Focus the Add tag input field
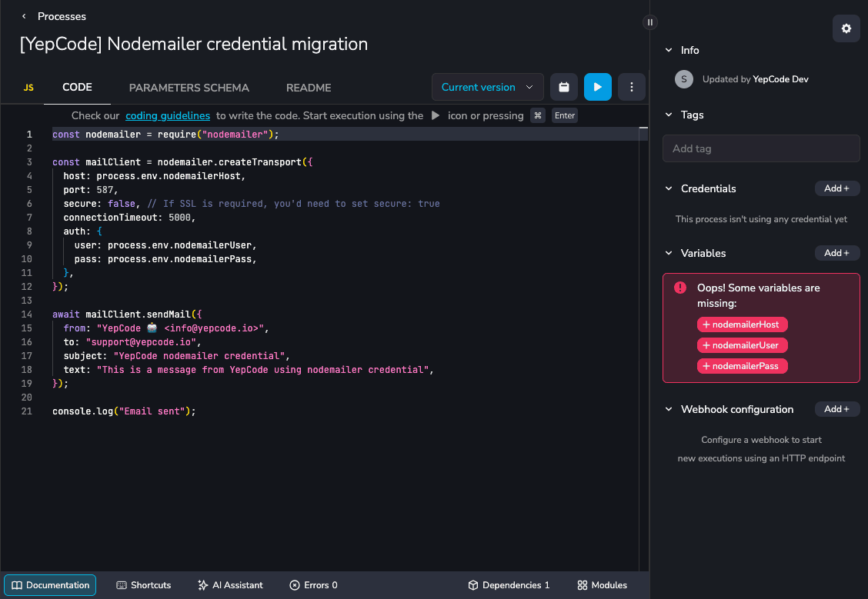This screenshot has height=599, width=868. [x=761, y=148]
